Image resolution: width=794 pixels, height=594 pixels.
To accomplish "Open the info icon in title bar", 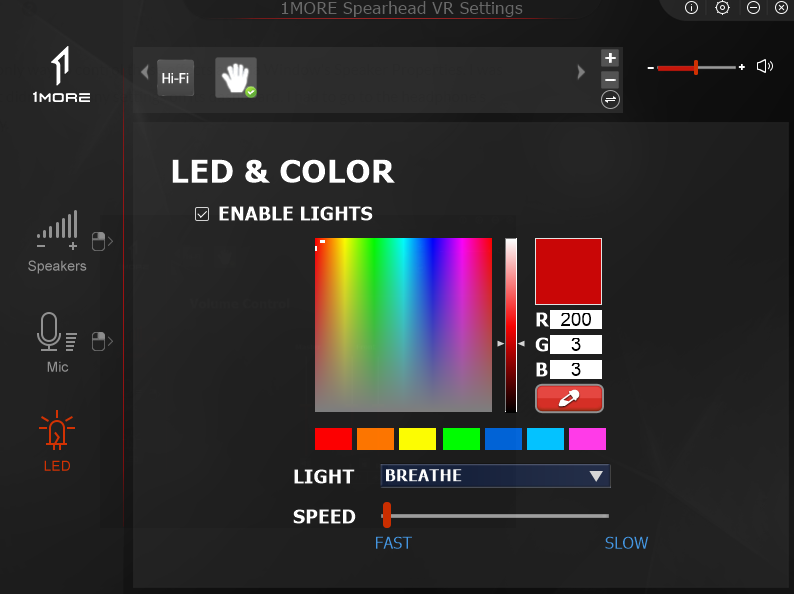I will (691, 8).
